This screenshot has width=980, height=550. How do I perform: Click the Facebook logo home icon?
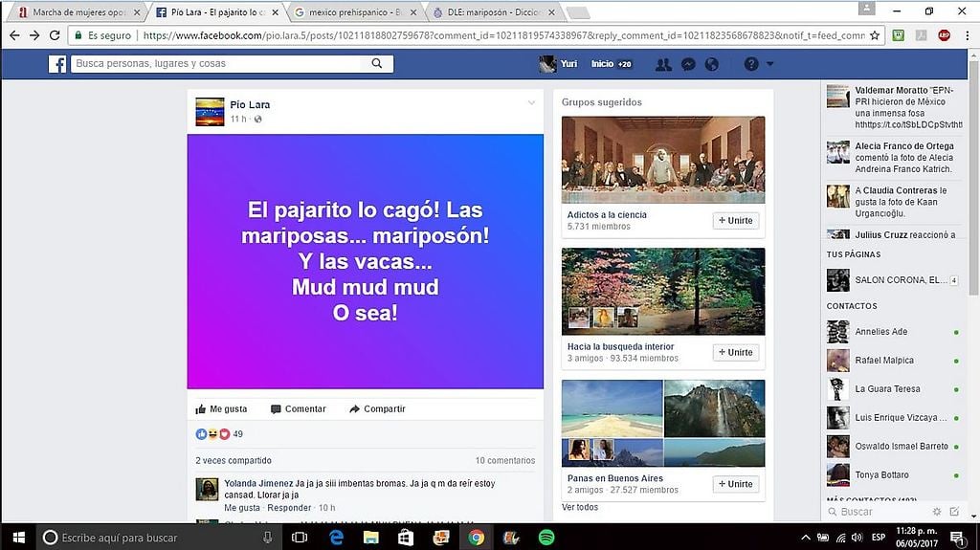click(x=57, y=64)
